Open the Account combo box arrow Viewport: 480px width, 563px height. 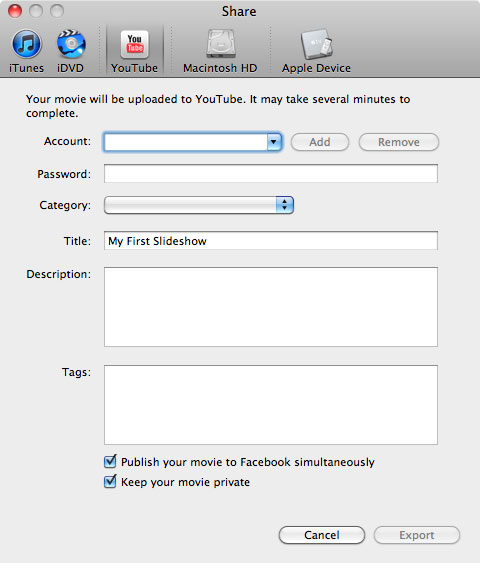pyautogui.click(x=274, y=142)
